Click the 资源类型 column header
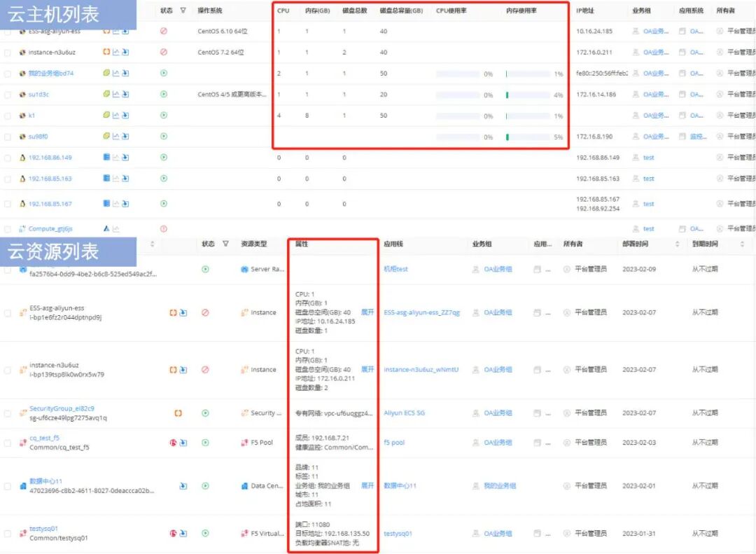Viewport: 756px width, 554px height. click(253, 244)
